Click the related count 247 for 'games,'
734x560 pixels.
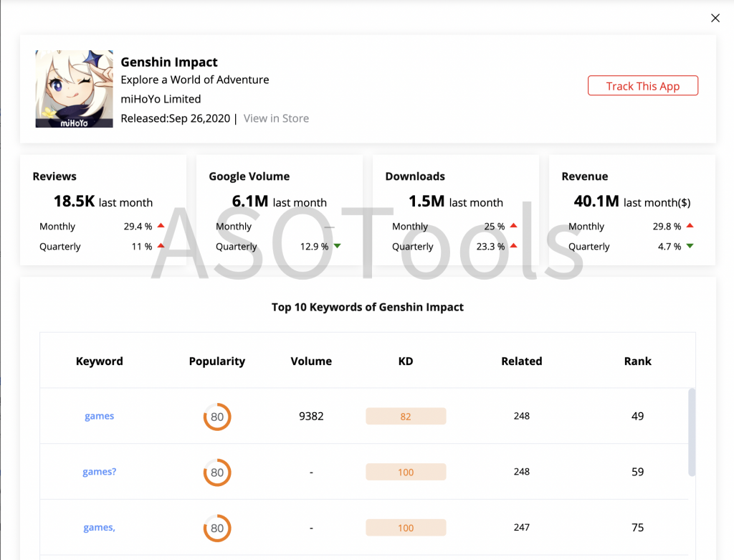point(522,527)
